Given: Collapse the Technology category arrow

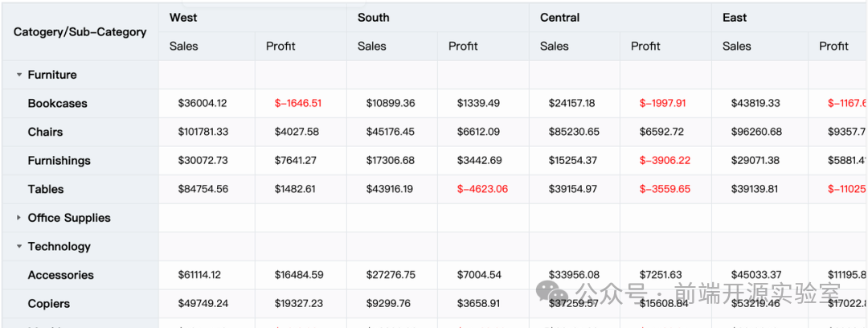Looking at the screenshot, I should pos(19,247).
